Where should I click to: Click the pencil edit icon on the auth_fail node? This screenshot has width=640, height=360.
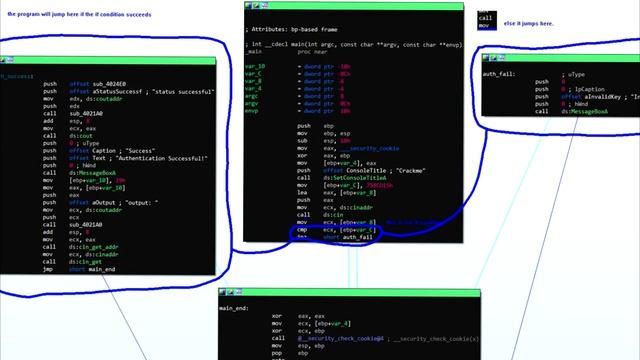(x=493, y=58)
